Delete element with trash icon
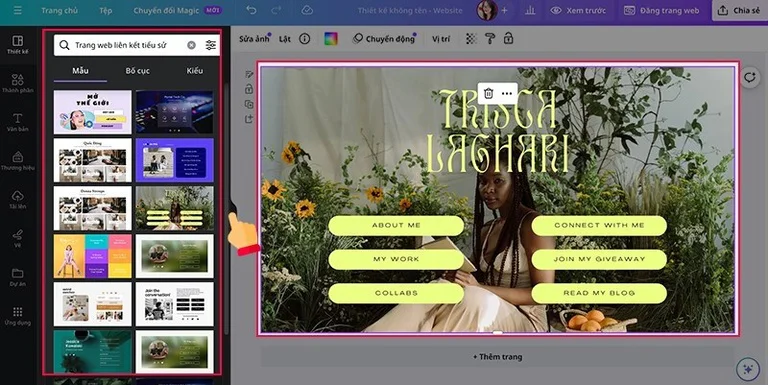The height and width of the screenshot is (385, 768). 488,93
